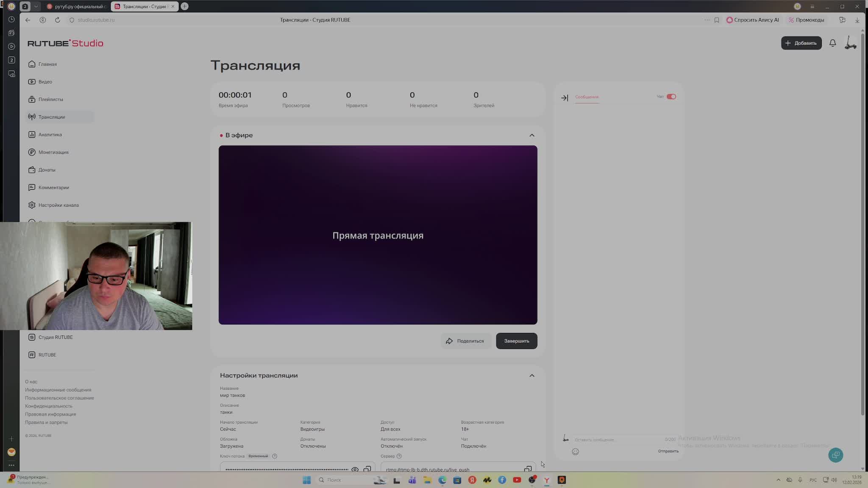Image resolution: width=868 pixels, height=488 pixels.
Task: Open browser tab groups dropdown arrow
Action: pos(36,6)
